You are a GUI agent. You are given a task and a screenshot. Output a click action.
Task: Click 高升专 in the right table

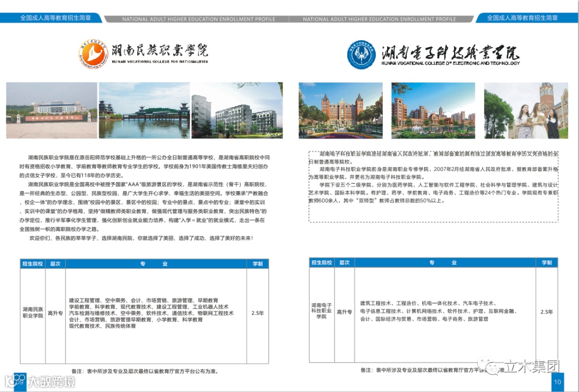coord(345,312)
